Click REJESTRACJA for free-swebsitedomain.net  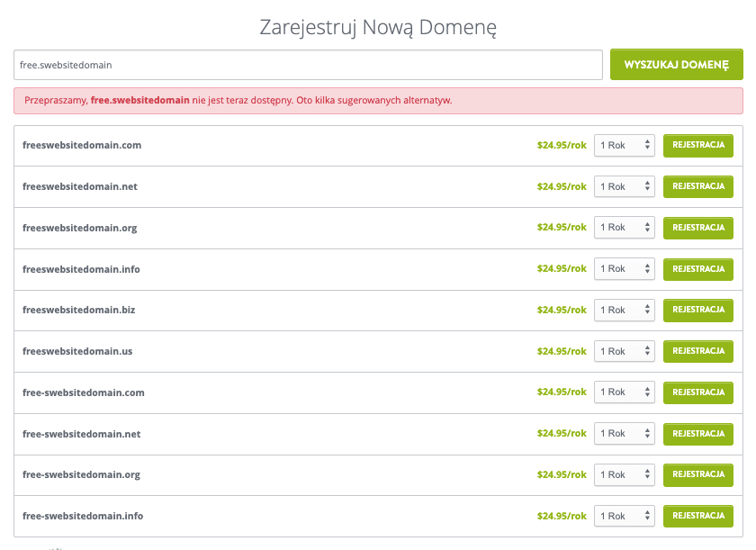click(697, 433)
